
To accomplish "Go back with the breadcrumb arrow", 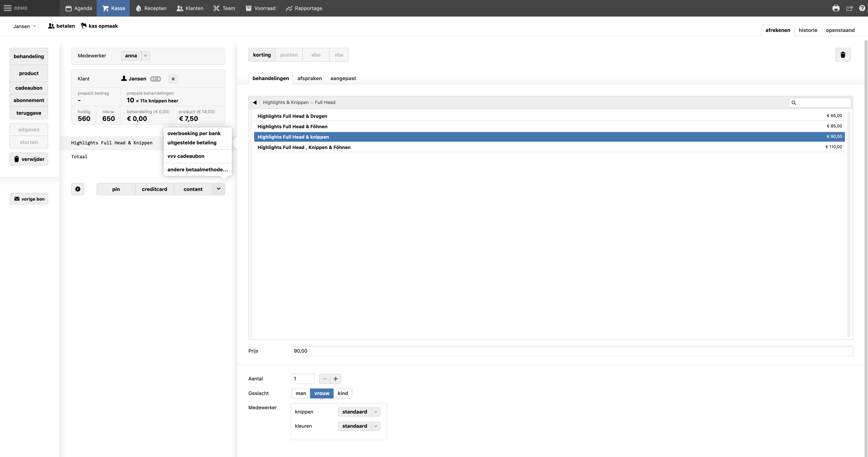I will pos(255,102).
